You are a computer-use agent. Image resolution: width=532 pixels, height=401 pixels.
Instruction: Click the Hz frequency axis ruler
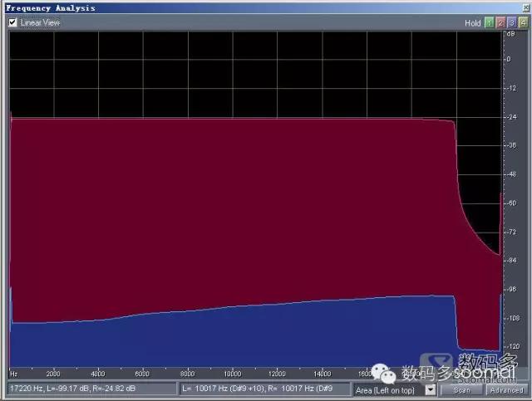pos(208,374)
